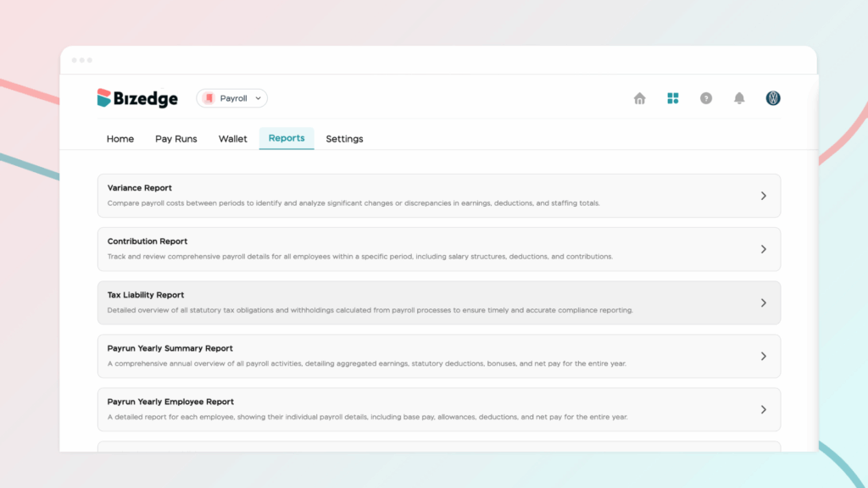This screenshot has height=488, width=868.
Task: Open Payrun Yearly Summary Report arrow
Action: click(x=763, y=356)
